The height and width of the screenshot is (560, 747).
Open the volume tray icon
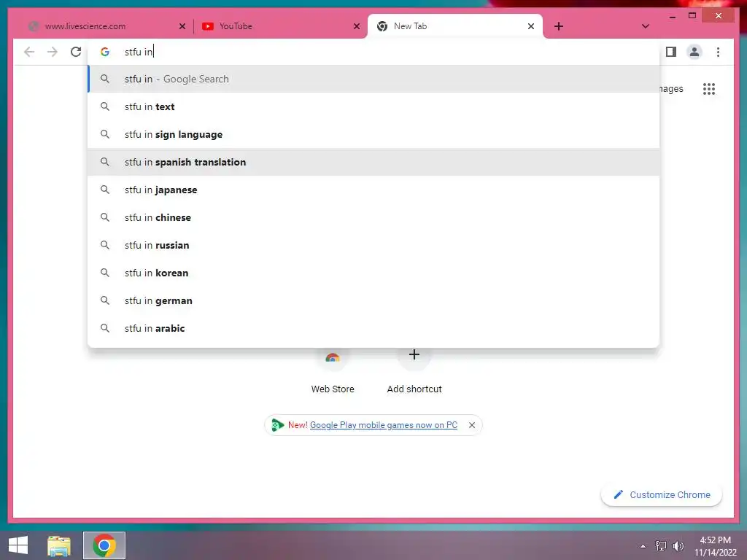coord(678,546)
